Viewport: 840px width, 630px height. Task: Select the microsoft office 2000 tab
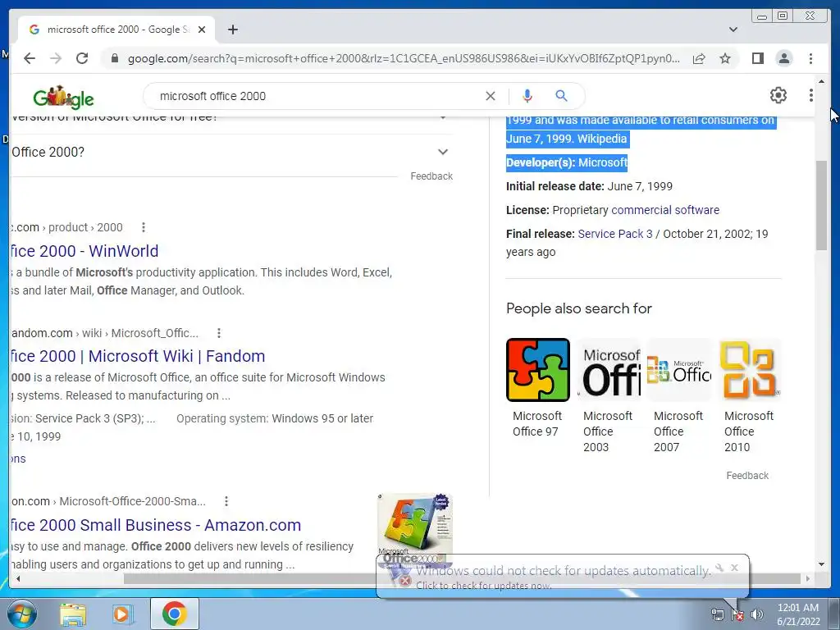tap(116, 30)
